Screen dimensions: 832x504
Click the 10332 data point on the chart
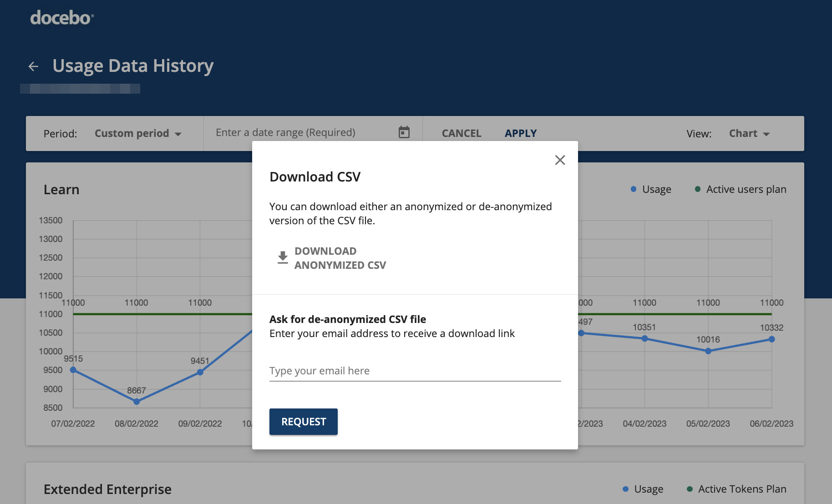click(771, 339)
